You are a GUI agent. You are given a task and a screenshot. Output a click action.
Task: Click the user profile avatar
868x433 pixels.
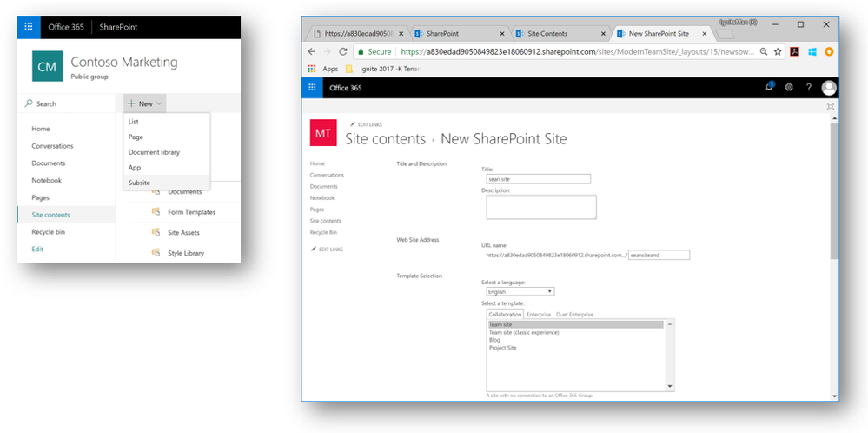click(x=829, y=88)
